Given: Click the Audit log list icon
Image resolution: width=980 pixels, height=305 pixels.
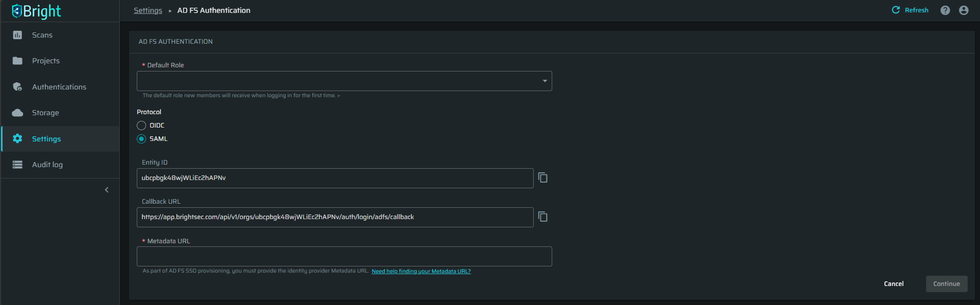Looking at the screenshot, I should click(17, 165).
